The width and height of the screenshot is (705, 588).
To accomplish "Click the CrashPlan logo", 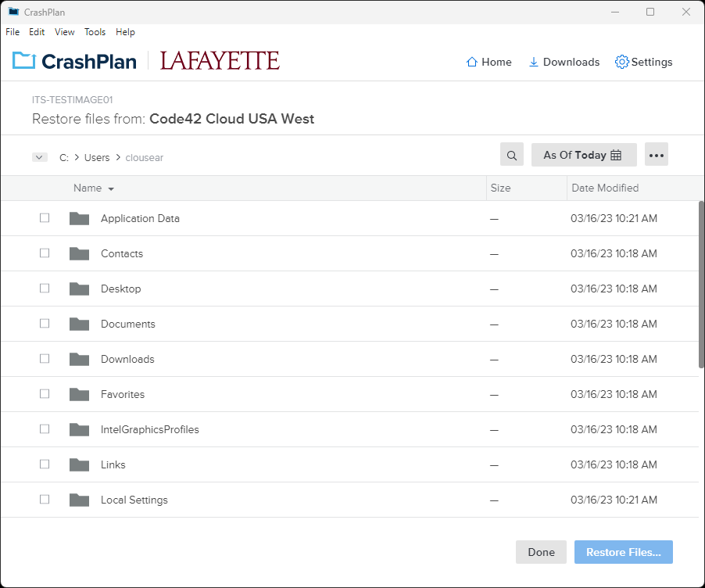I will tap(74, 61).
